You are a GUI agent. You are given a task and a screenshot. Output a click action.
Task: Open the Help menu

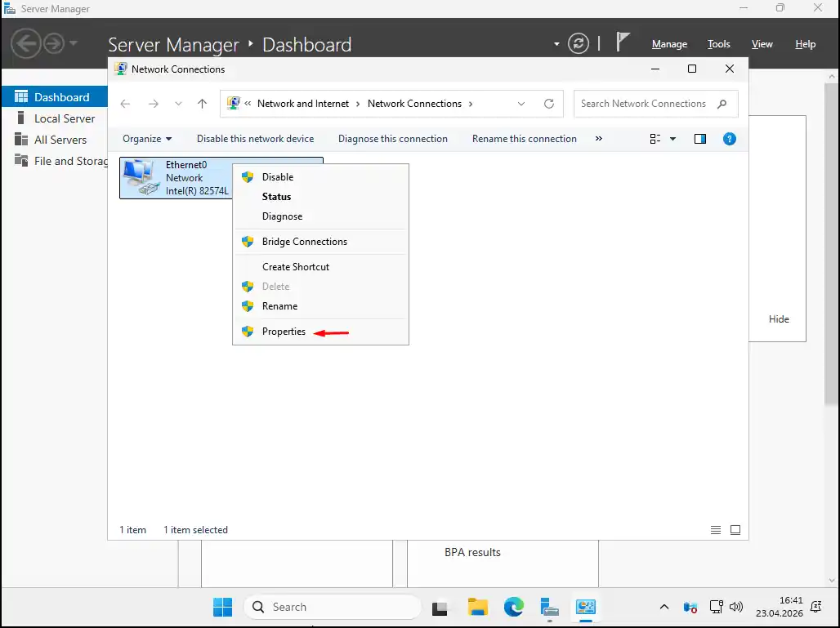[805, 44]
